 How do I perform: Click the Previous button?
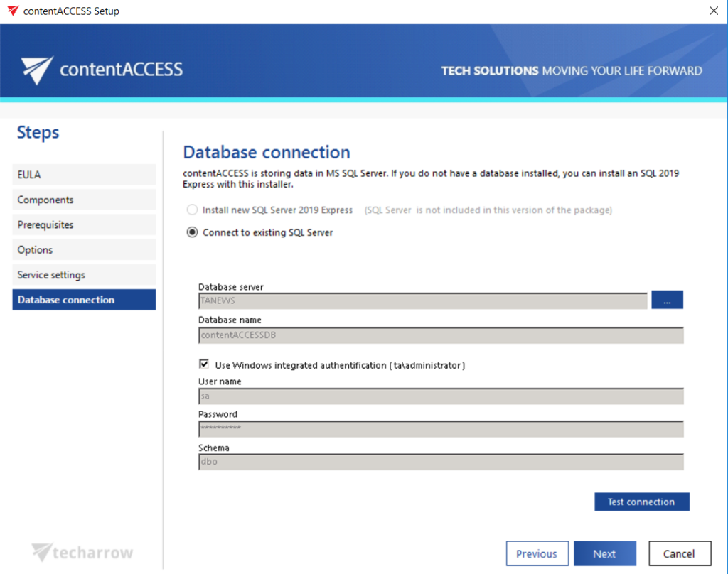coord(537,553)
